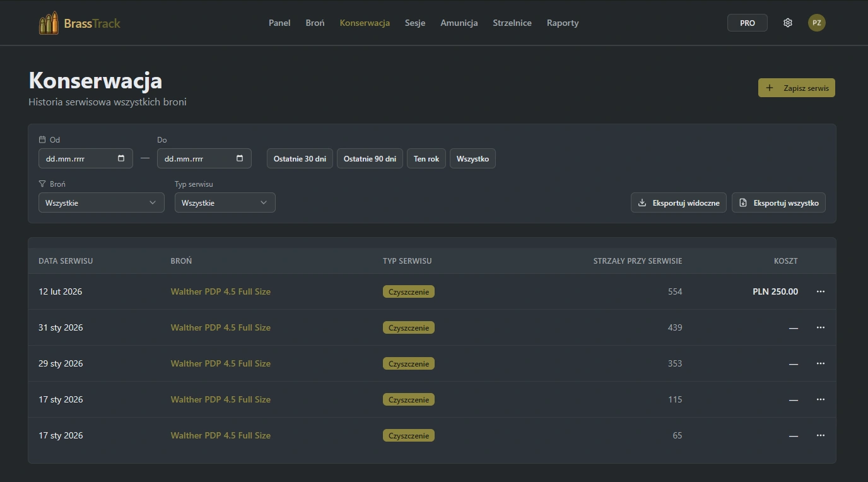Viewport: 868px width, 482px height.
Task: Open settings via the gear icon
Action: pyautogui.click(x=787, y=23)
